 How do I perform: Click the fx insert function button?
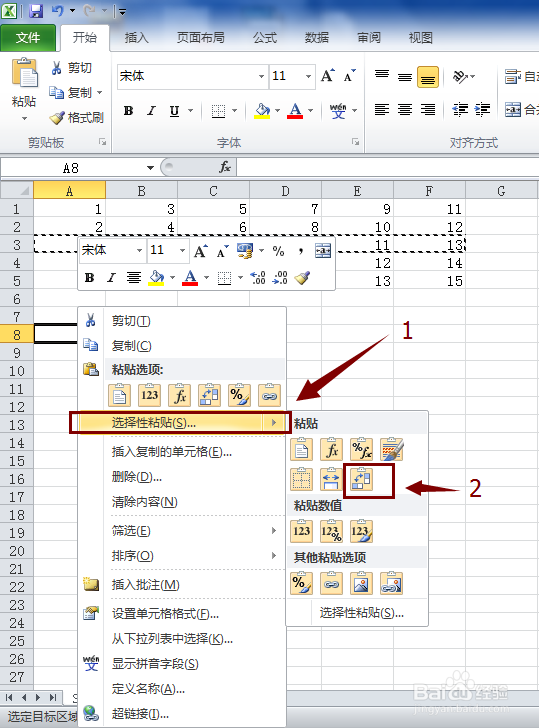225,167
